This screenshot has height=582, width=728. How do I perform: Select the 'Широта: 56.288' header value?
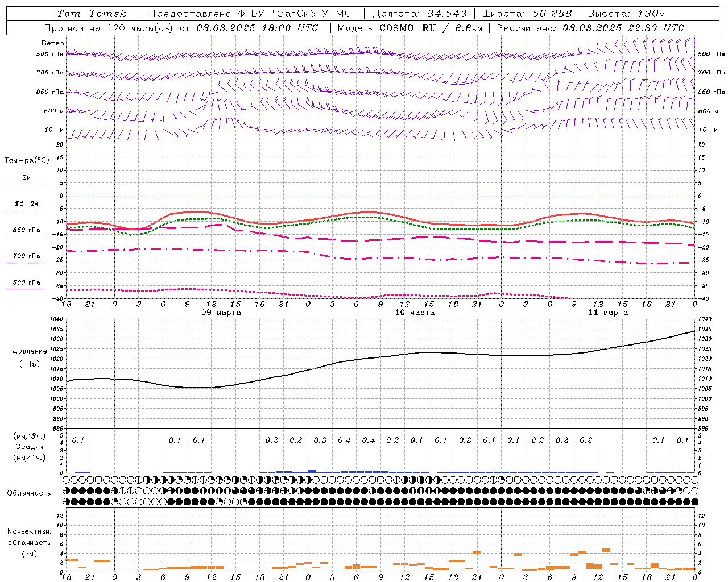[x=527, y=14]
